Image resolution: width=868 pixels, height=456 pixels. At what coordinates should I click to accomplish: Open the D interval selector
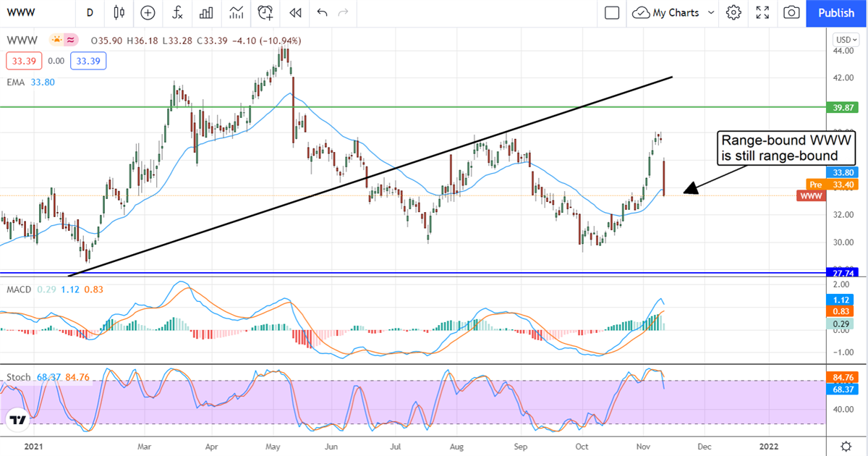90,12
